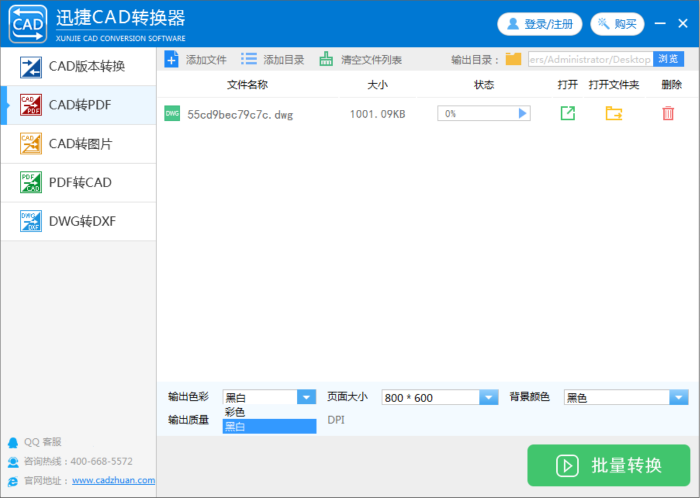Click the orange open-folder icon
Image resolution: width=700 pixels, height=498 pixels.
tap(614, 113)
